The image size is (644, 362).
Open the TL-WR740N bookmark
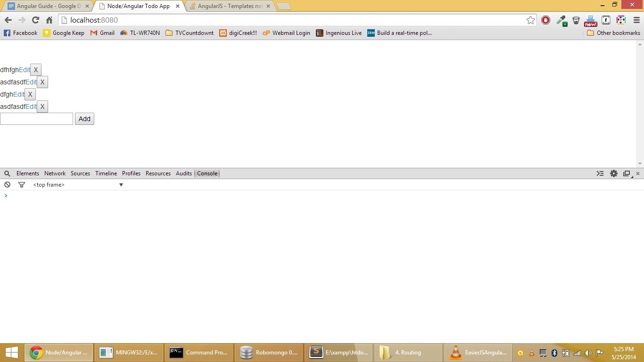(x=140, y=33)
